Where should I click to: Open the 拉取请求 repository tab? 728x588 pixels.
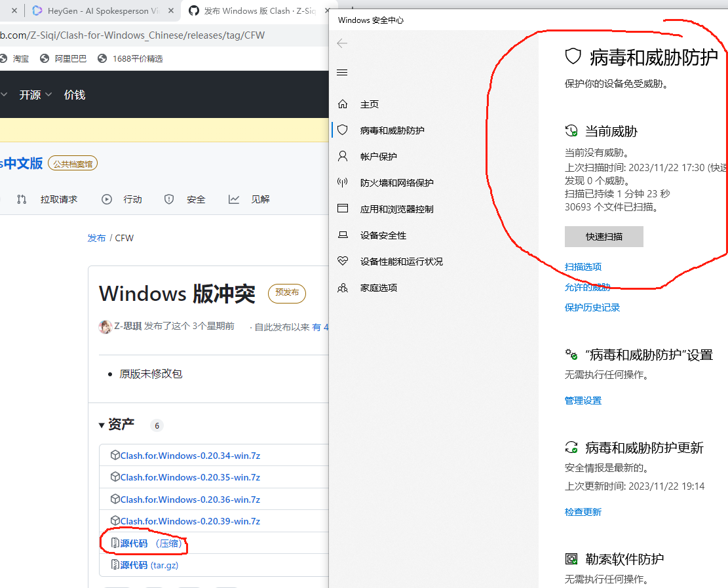click(x=47, y=199)
